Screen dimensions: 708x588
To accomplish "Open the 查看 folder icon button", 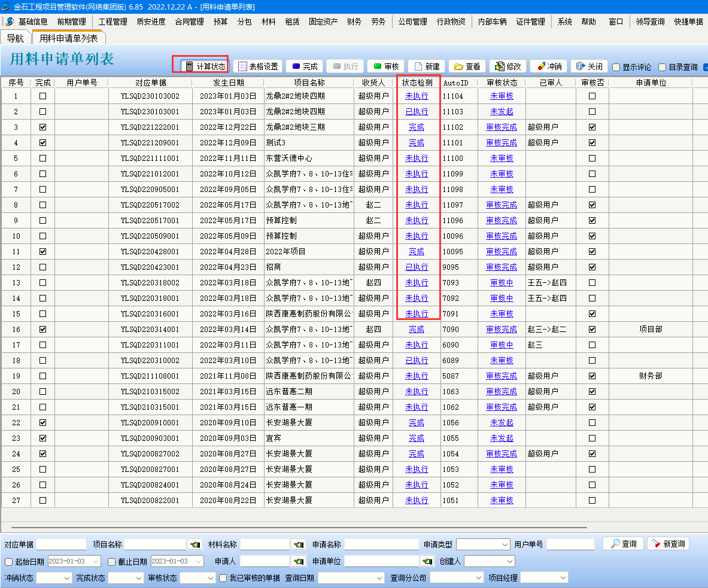I will coord(467,66).
